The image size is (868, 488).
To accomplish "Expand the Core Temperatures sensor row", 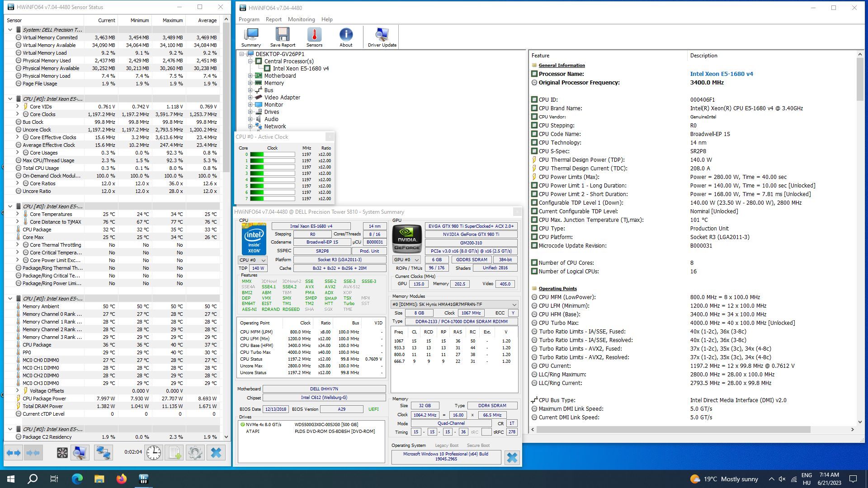I will pyautogui.click(x=18, y=214).
